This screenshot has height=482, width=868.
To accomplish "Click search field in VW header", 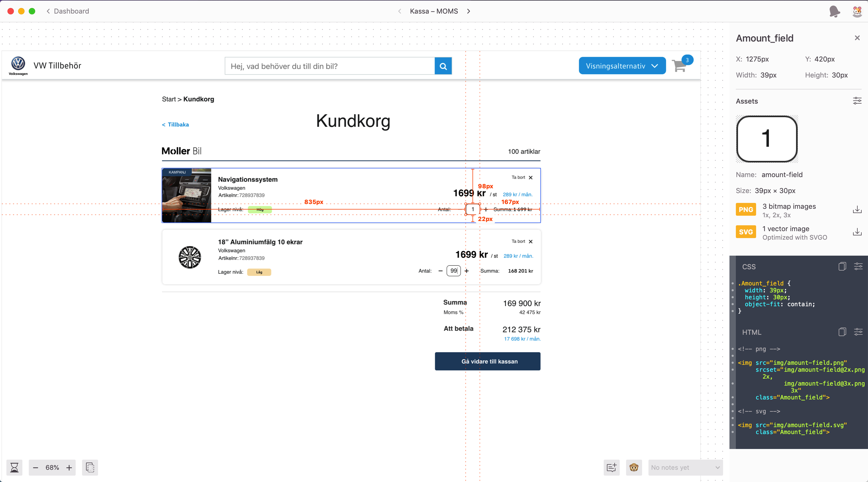I will pyautogui.click(x=330, y=66).
